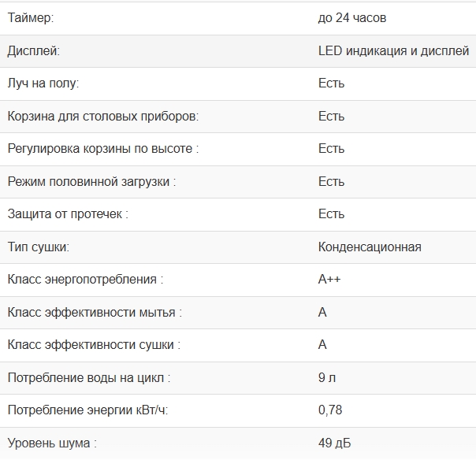The image size is (476, 460).
Task: Click the 'Защита от протечек' label
Action: pos(68,213)
